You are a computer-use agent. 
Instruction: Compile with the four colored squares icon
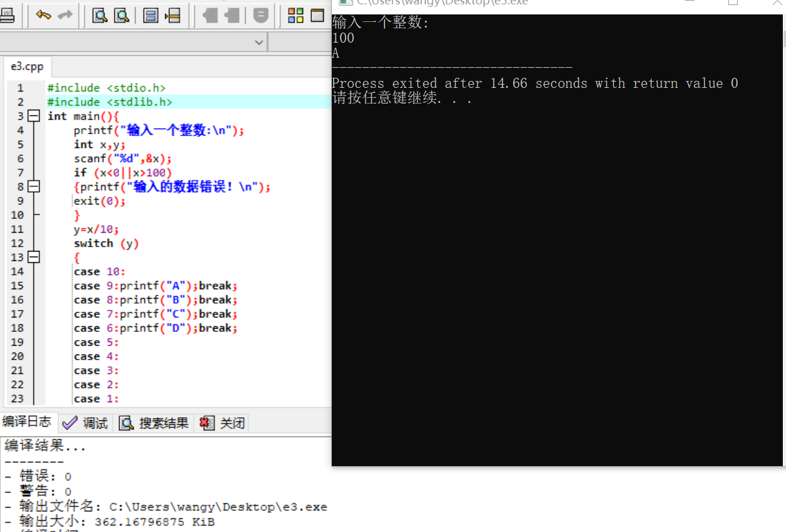(295, 15)
